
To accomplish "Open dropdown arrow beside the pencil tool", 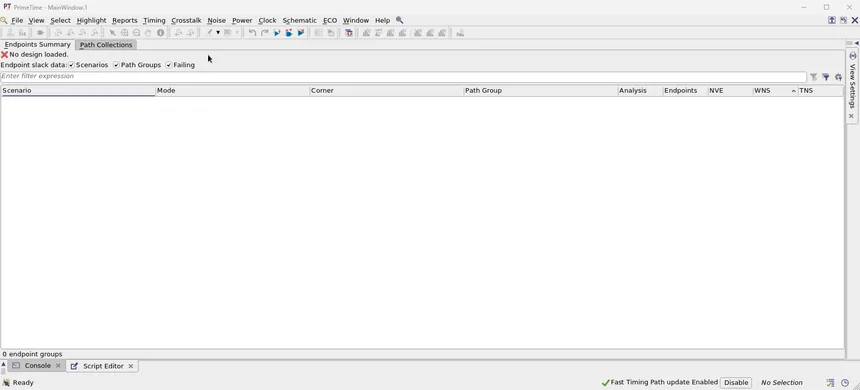I will tap(218, 33).
